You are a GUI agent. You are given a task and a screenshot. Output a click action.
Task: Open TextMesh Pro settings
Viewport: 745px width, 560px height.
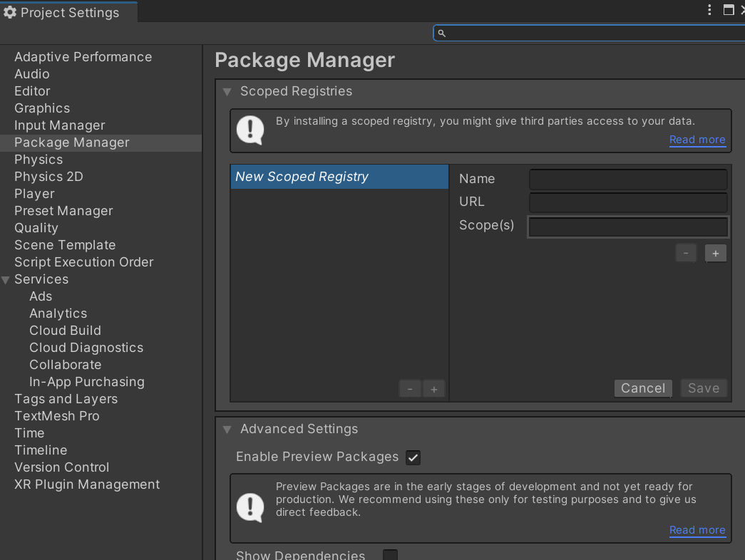(57, 416)
